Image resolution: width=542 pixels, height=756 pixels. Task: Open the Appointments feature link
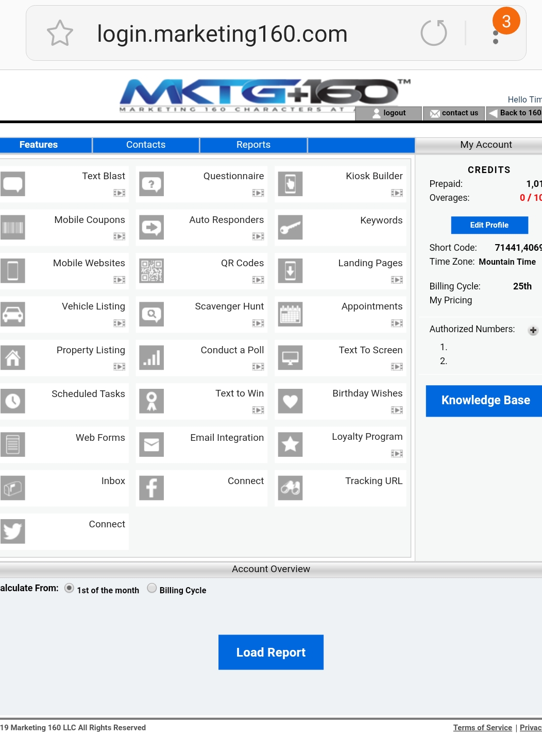pos(372,306)
